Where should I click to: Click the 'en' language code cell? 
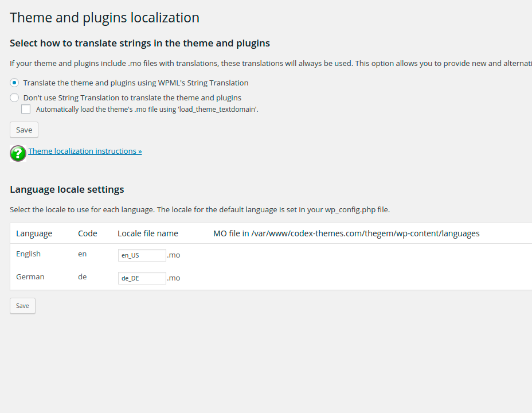82,254
